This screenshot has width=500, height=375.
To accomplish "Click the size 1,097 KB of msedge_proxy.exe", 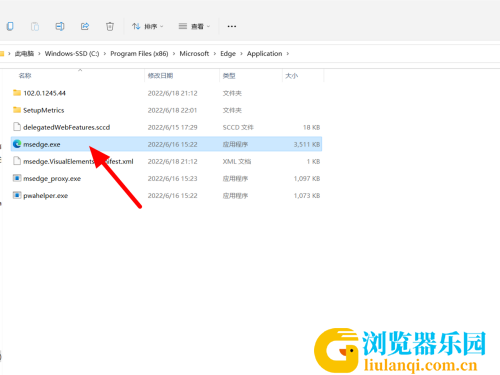I will (307, 179).
